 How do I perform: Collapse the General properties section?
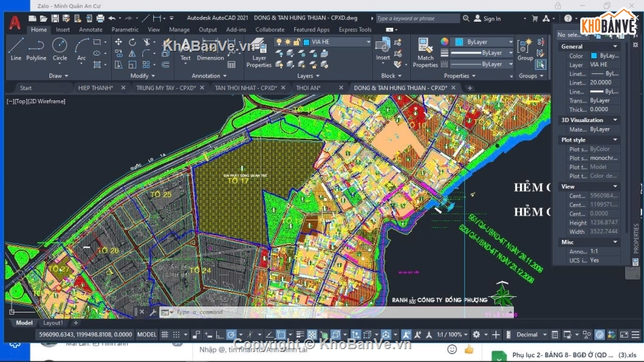pyautogui.click(x=615, y=46)
